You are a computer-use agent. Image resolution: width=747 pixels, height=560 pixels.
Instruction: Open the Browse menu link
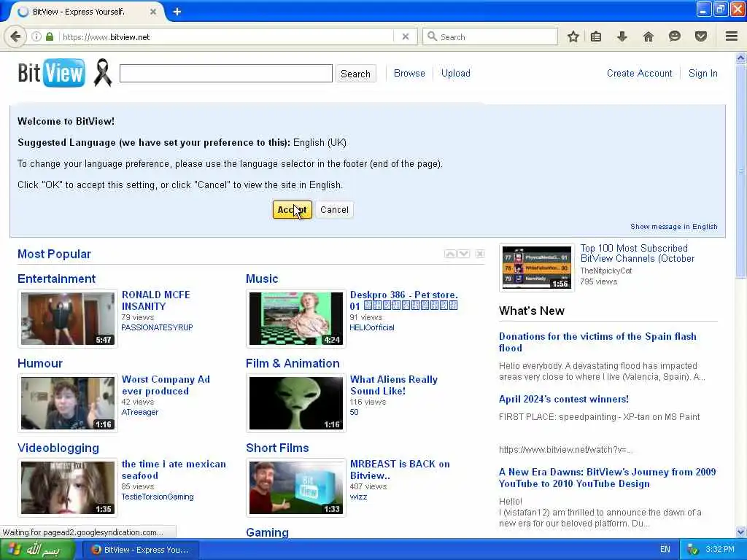point(409,74)
